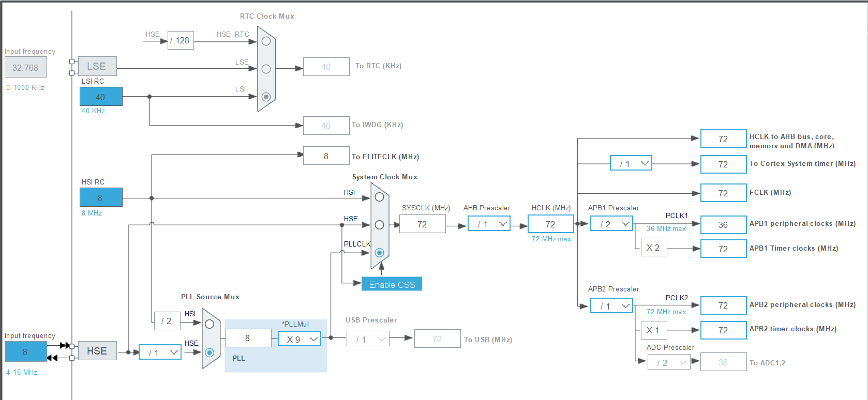
Task: Click the HSE lower pin connector arrow
Action: (52, 358)
